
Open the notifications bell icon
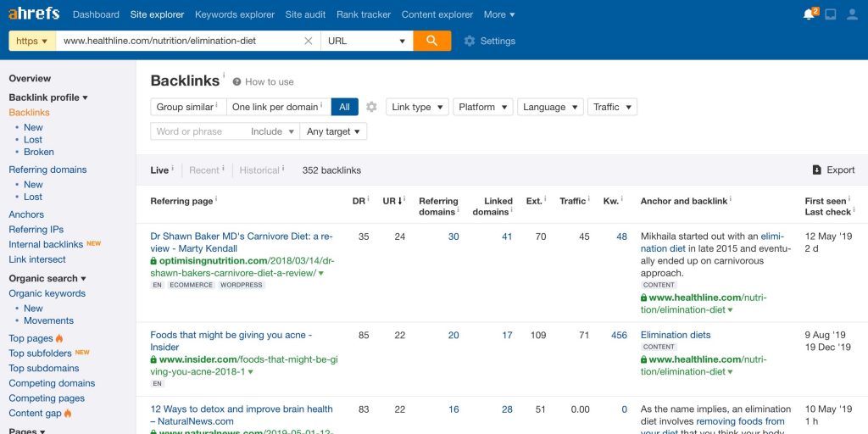810,14
